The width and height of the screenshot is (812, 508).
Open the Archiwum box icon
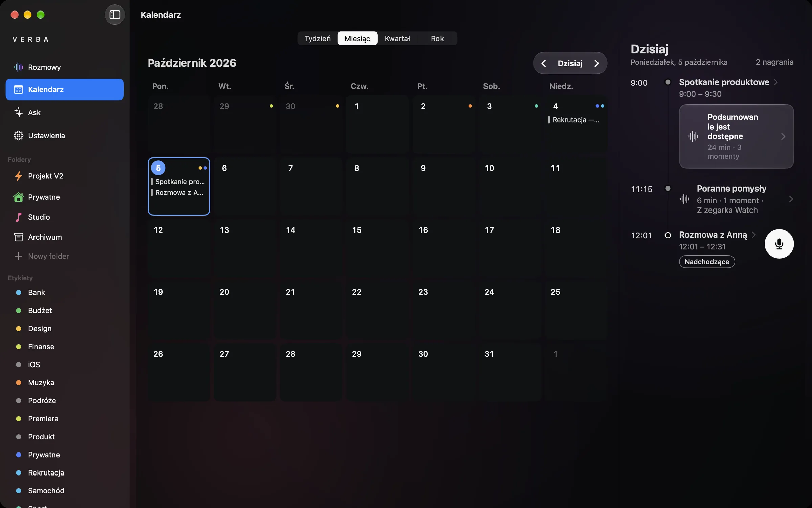tap(18, 237)
